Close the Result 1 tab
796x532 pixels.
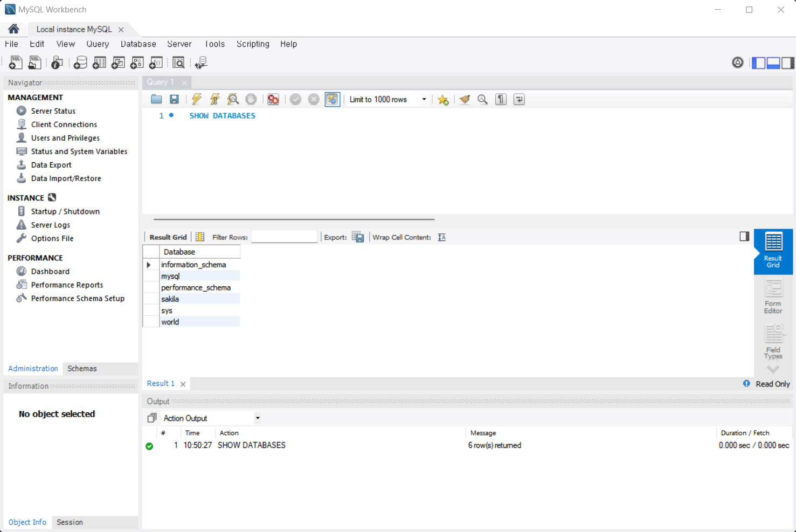[183, 384]
